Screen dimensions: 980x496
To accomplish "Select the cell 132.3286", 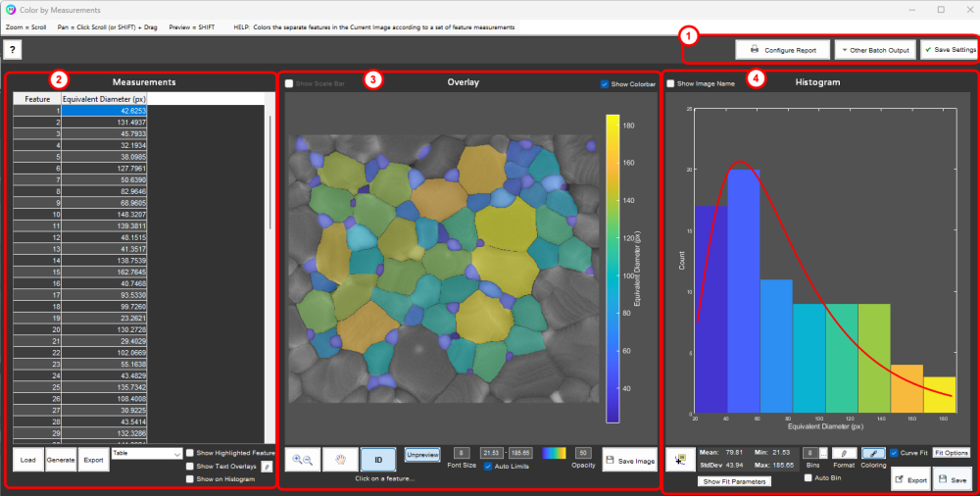I will pos(105,433).
